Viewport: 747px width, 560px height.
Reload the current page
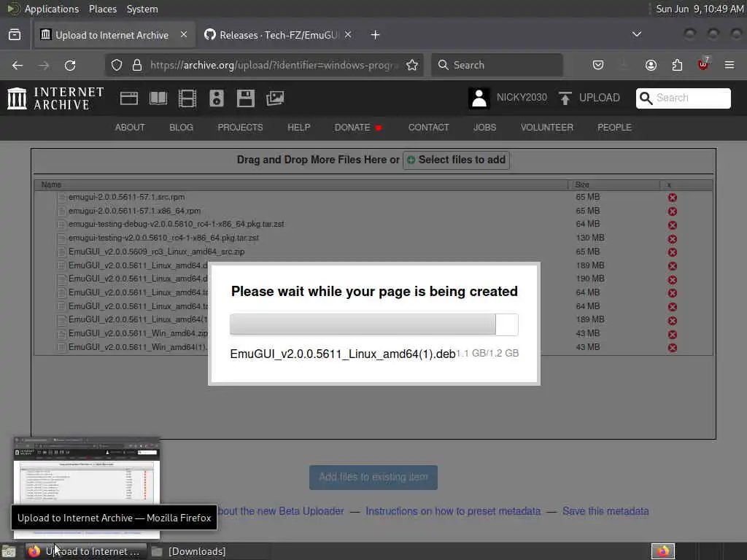tap(70, 65)
